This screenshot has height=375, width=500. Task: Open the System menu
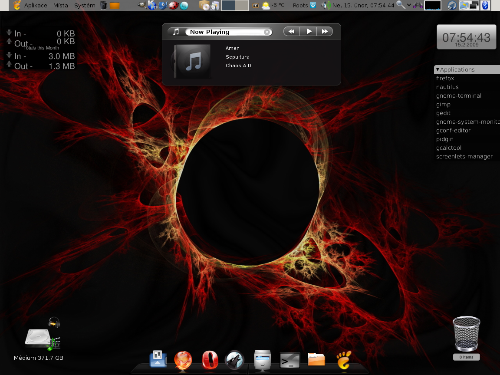pos(85,5)
